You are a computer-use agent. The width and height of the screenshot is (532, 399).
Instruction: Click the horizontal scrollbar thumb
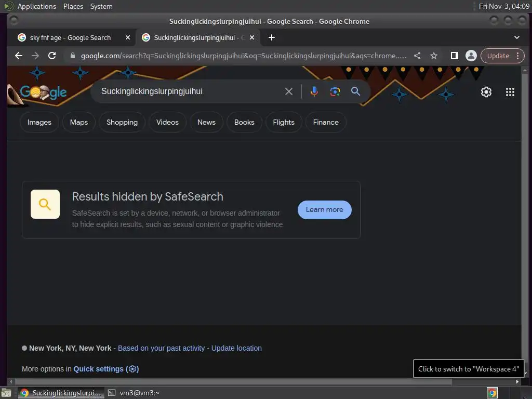233,381
